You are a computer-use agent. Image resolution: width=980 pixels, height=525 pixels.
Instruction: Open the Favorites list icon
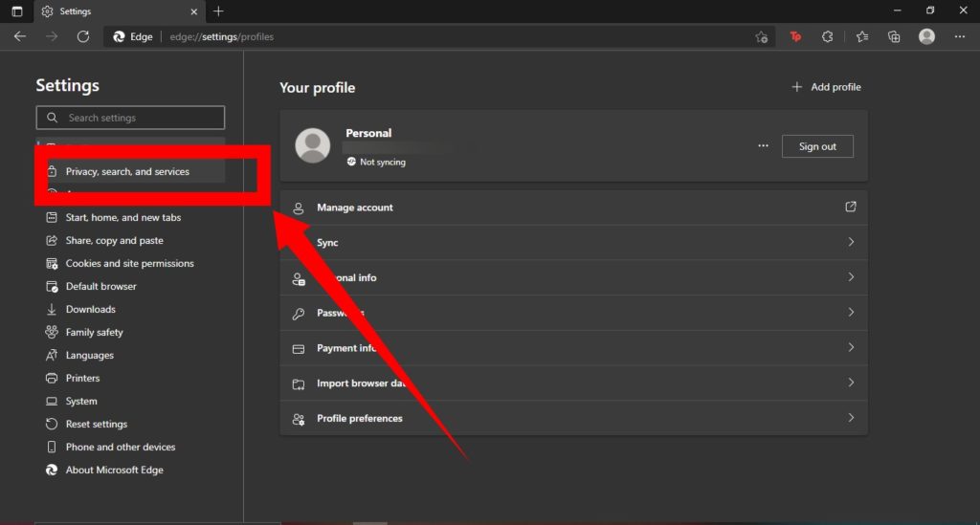[x=862, y=37]
